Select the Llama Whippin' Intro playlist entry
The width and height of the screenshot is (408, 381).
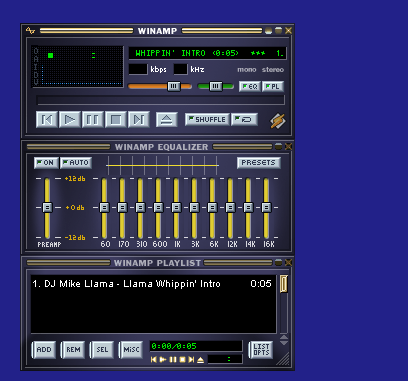pos(152,284)
